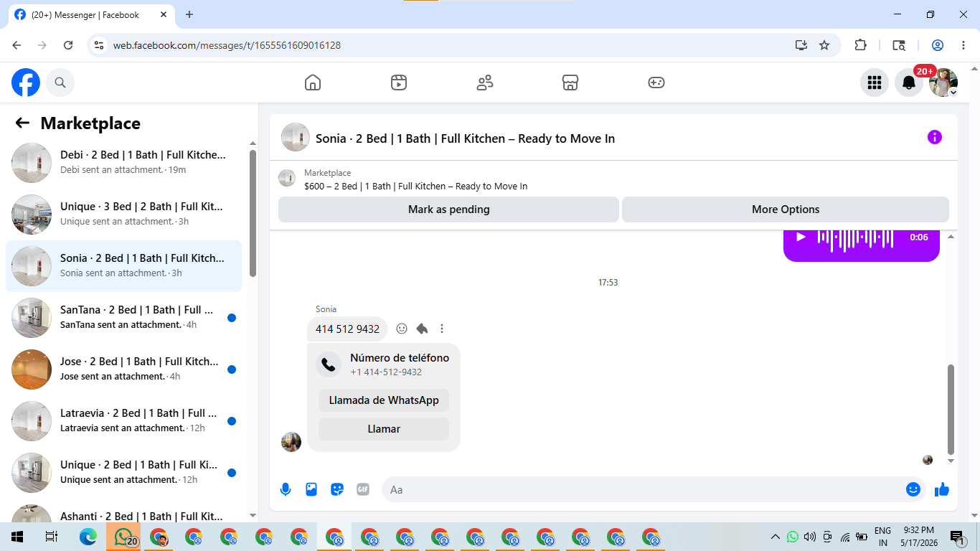Open the Latraevia conversation
This screenshot has height=551, width=980.
point(123,420)
